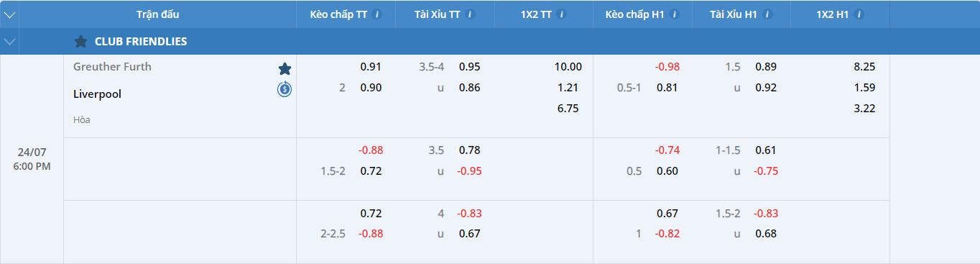This screenshot has height=264, width=980.
Task: Pick under 4 full-time odds 0.67
Action: (470, 233)
